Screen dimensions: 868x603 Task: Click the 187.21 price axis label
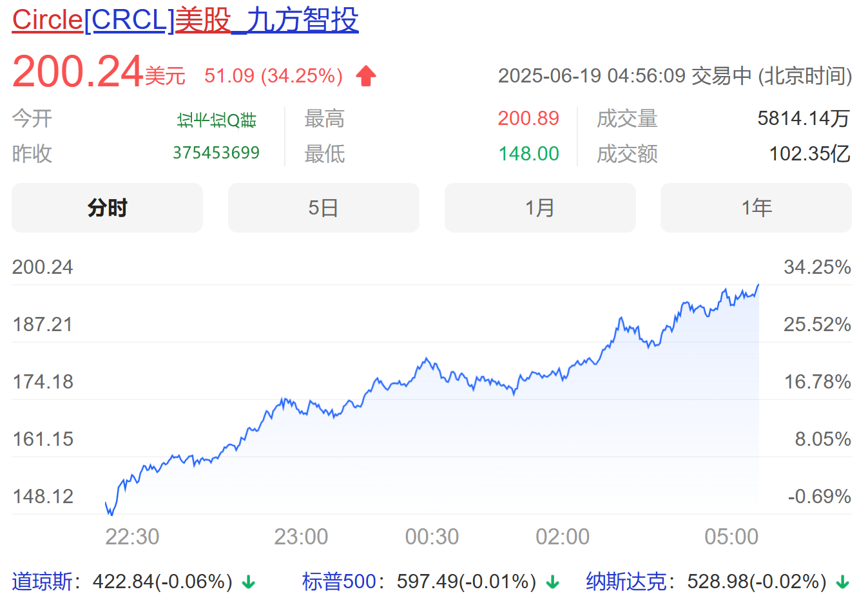[43, 324]
